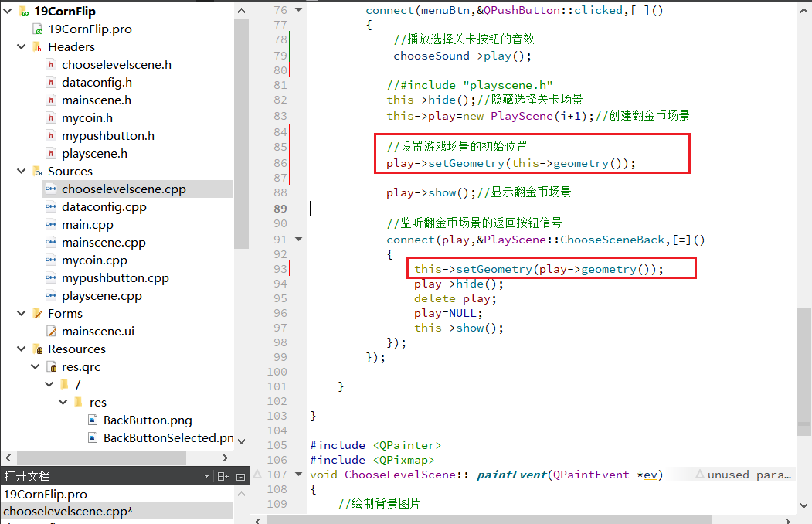Collapse the Sources folder

21,171
